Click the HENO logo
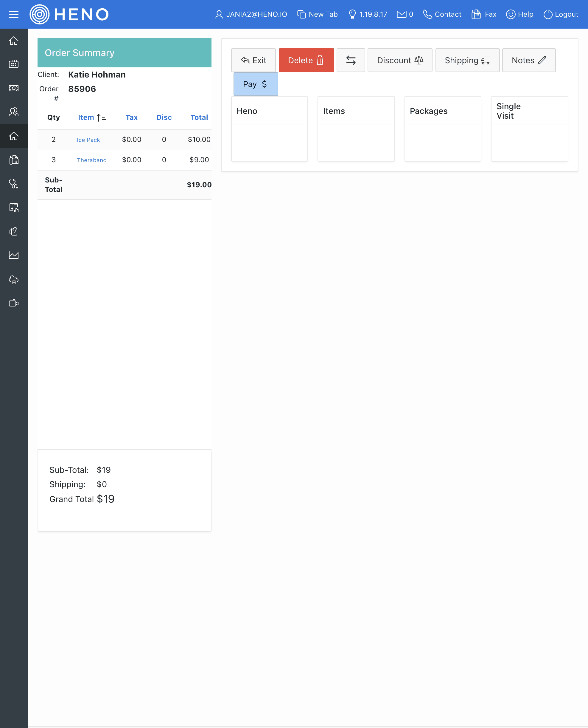588x728 pixels. 69,14
